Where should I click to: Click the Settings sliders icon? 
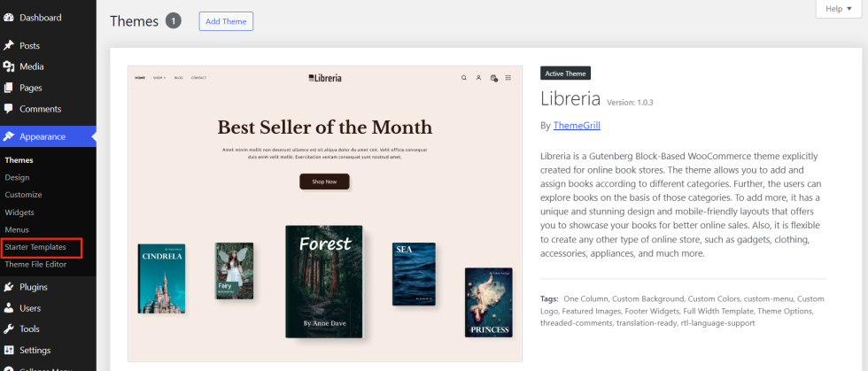9,351
